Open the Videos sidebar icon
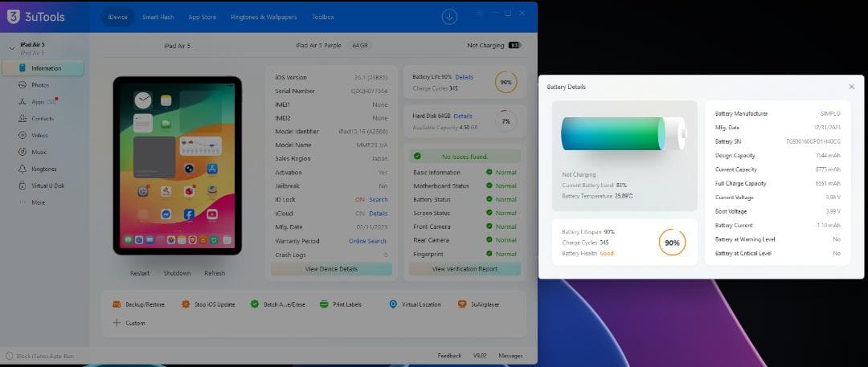The image size is (868, 367). click(23, 135)
